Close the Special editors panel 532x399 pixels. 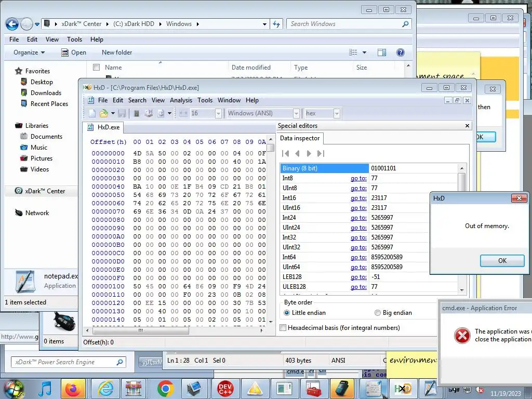tap(467, 126)
